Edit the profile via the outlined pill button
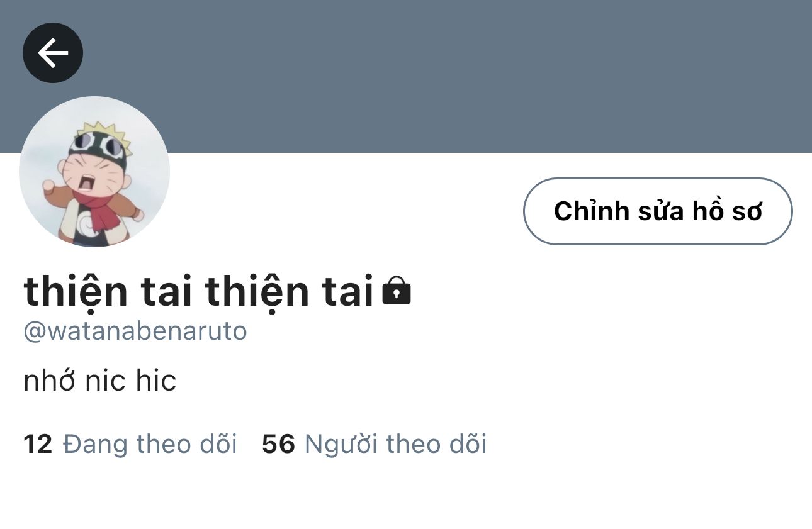812x529 pixels. click(658, 211)
